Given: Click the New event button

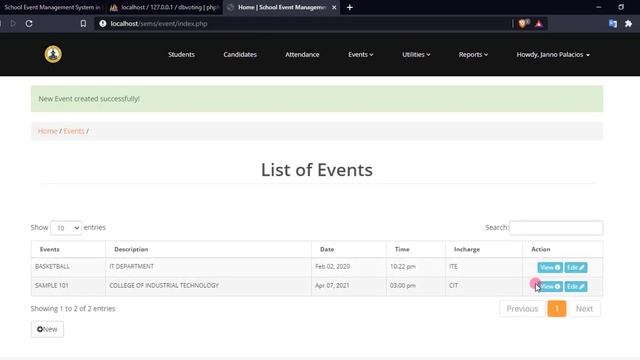Looking at the screenshot, I should (x=47, y=329).
